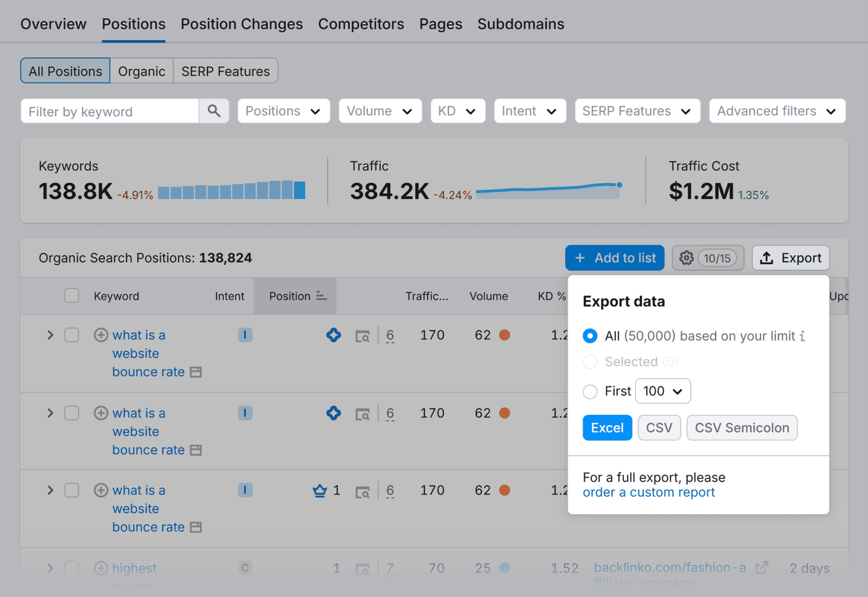The height and width of the screenshot is (597, 868).
Task: Click the Filter by keyword input field
Action: click(x=108, y=111)
